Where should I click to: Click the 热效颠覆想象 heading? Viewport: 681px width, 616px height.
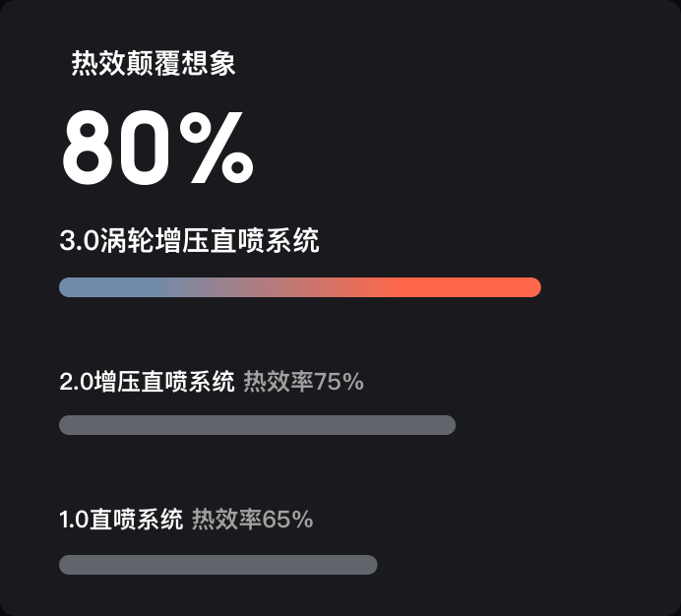tap(154, 63)
